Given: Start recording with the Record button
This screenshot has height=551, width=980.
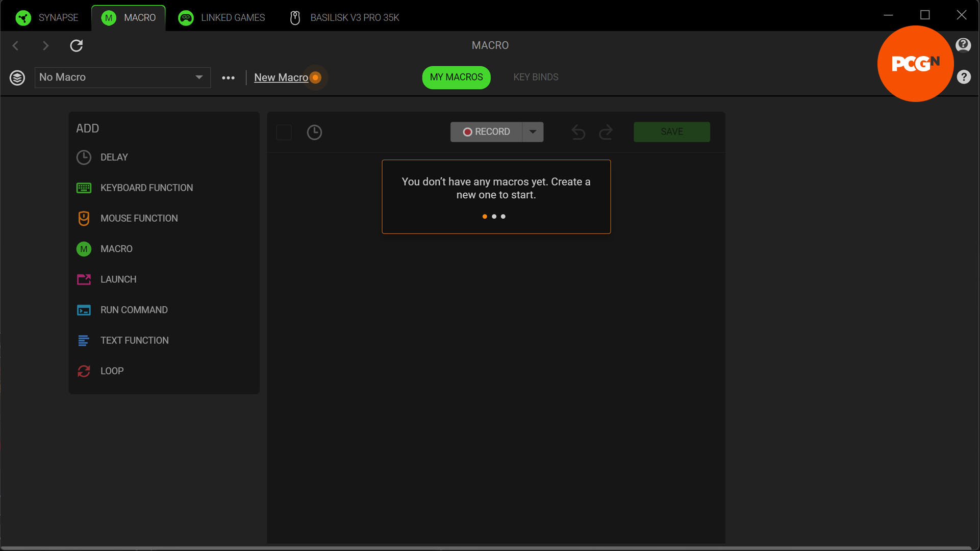Looking at the screenshot, I should pyautogui.click(x=486, y=132).
